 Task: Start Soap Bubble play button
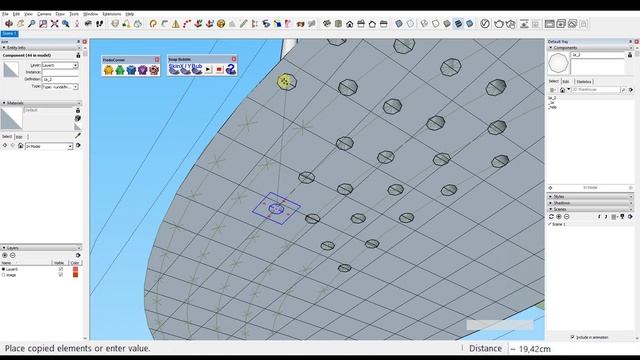(208, 69)
